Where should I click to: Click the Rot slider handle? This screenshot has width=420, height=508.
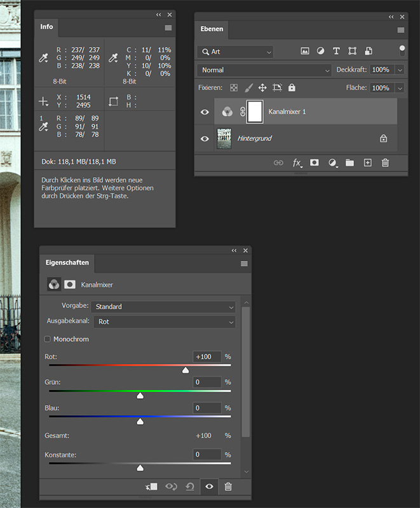186,370
